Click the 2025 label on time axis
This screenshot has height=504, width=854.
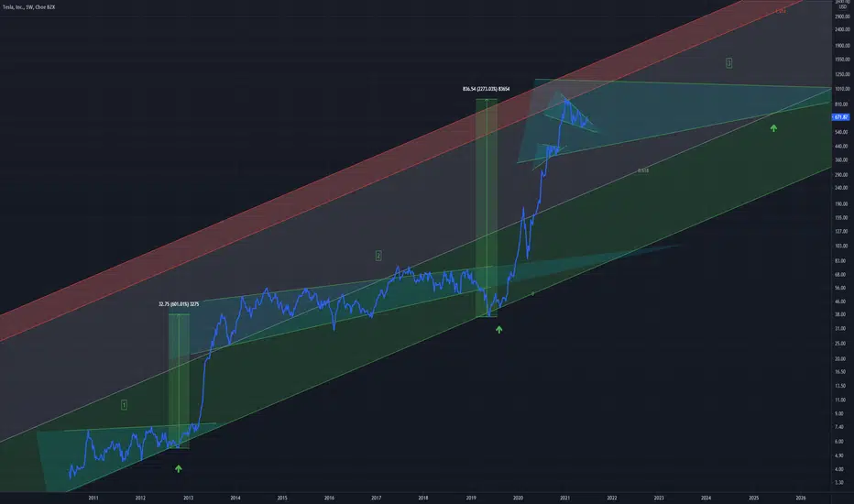click(754, 498)
